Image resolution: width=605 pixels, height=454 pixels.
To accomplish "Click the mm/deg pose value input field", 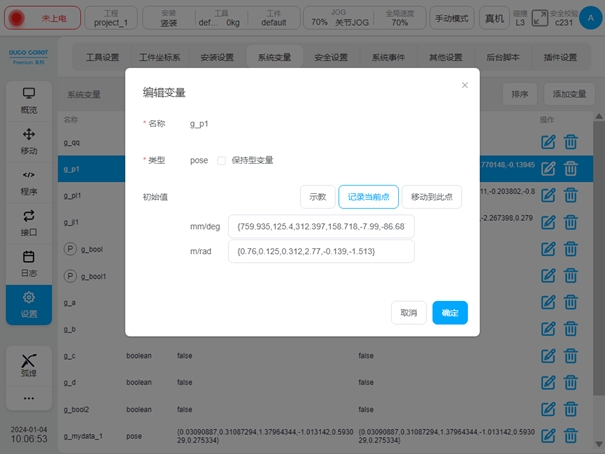I will (x=320, y=226).
